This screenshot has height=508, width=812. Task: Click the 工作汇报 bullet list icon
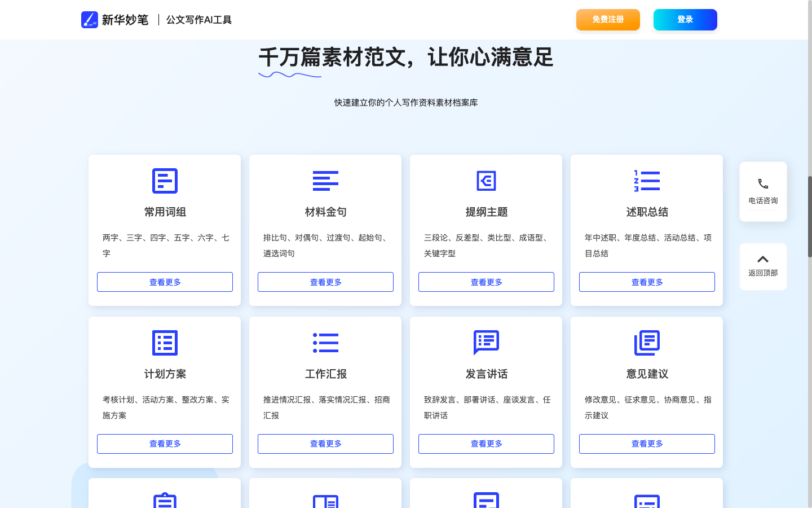(x=325, y=343)
